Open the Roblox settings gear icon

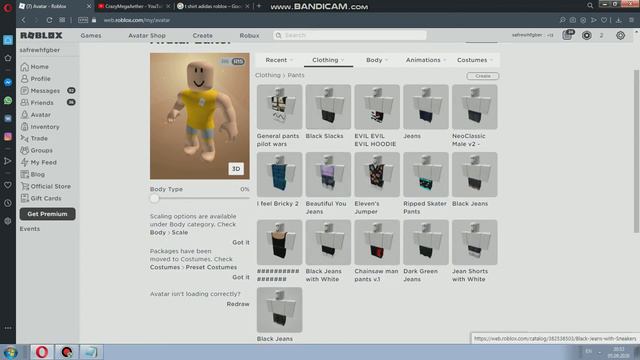620,36
